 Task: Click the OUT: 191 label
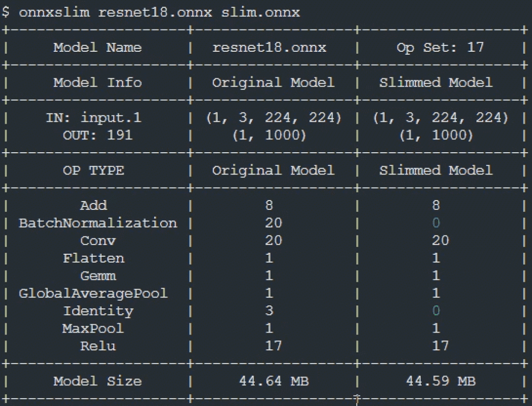tap(98, 135)
